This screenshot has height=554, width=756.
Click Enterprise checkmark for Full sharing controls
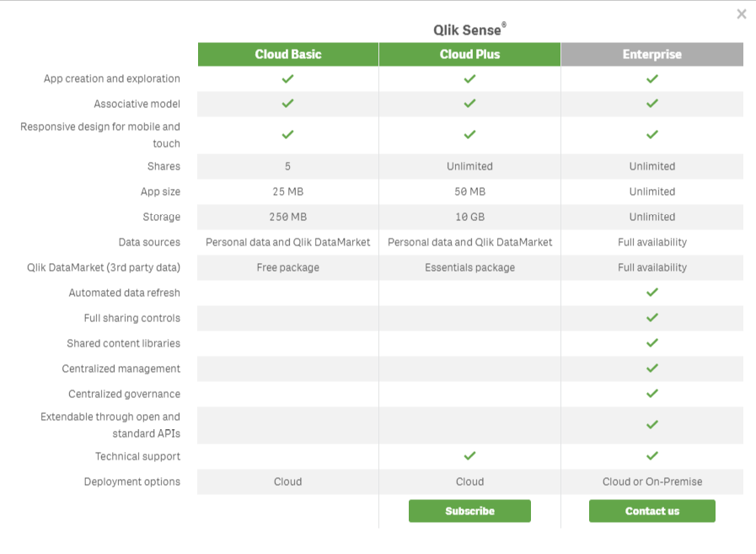click(x=651, y=318)
